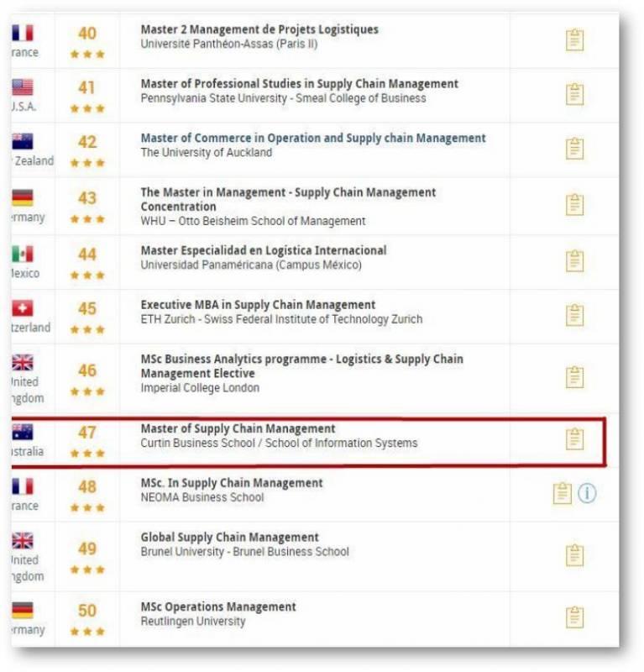
Task: Open Master Especialidad en Logistica Internacional
Action: point(263,250)
